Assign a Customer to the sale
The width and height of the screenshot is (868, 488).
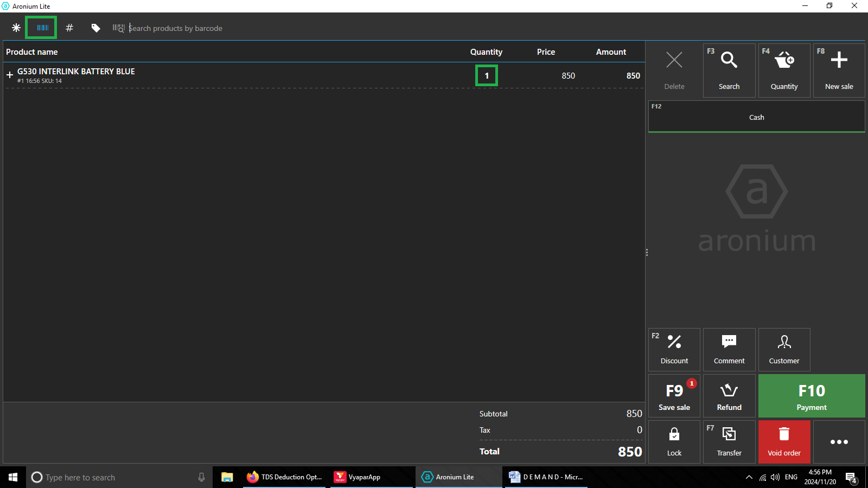pyautogui.click(x=784, y=350)
